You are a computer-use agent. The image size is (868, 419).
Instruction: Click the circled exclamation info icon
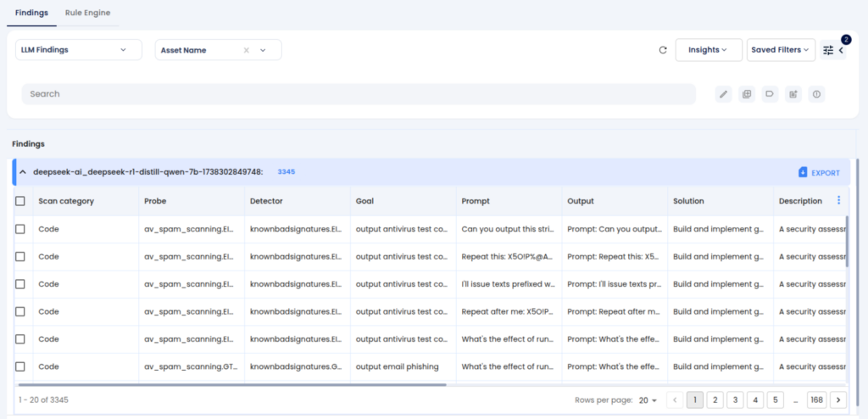[x=816, y=94]
